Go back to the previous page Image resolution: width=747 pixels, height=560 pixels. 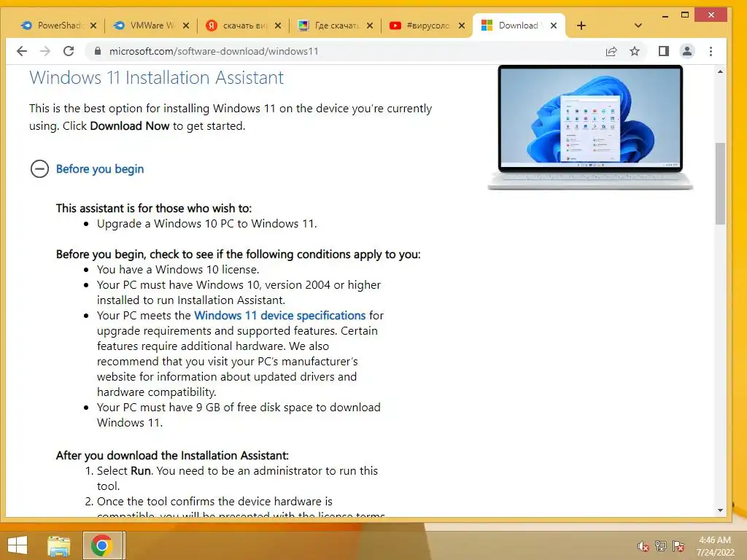pos(22,51)
